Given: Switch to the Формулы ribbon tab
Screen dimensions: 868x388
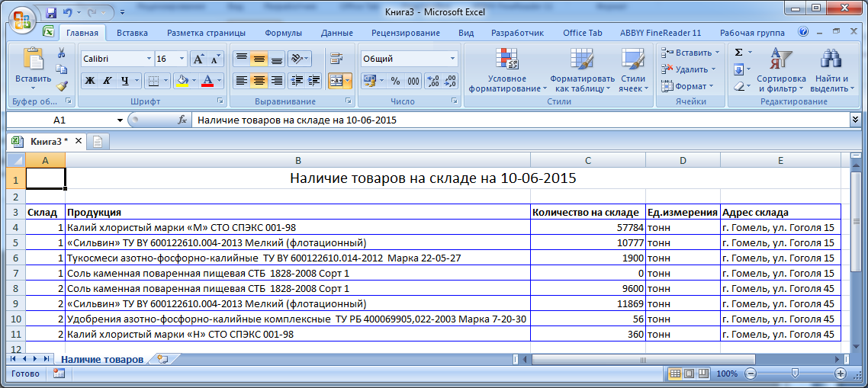Looking at the screenshot, I should click(x=284, y=33).
